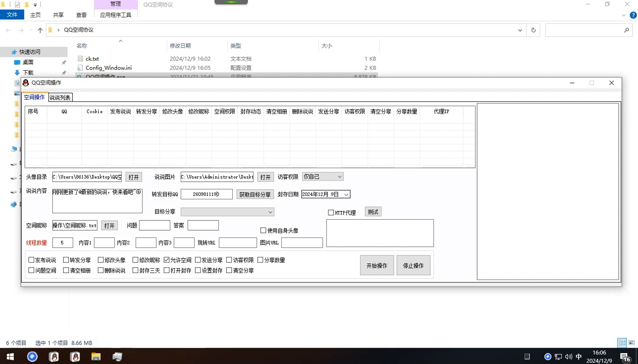Open Explorer 查看 ribbon tab
This screenshot has height=364, width=638.
81,15
